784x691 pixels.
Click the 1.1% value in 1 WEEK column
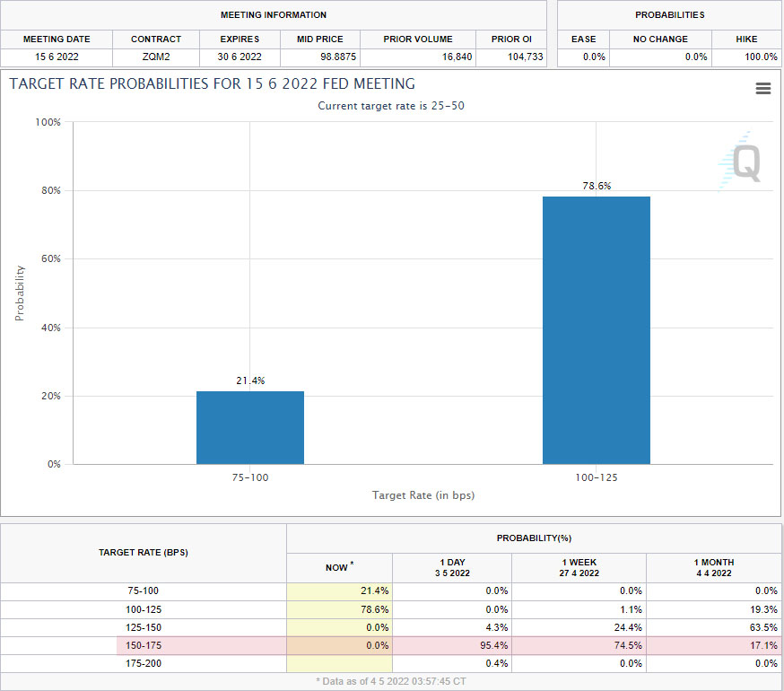click(631, 609)
